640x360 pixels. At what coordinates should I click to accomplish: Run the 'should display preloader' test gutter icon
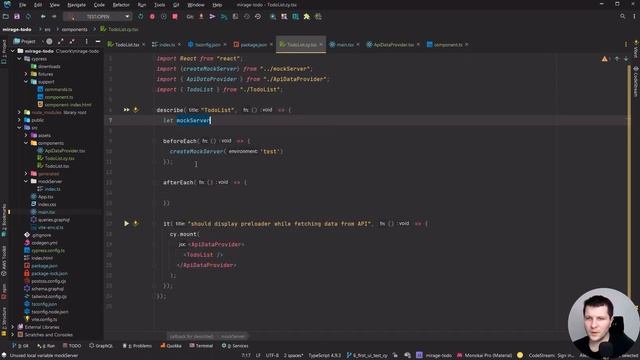coord(127,223)
